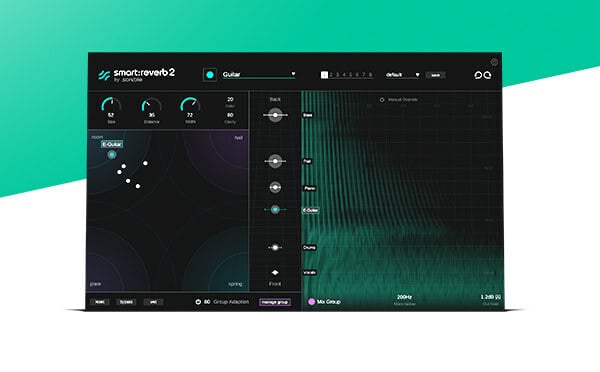
Task: Select the teal E-Guitar node in the distance lane
Action: pyautogui.click(x=275, y=209)
